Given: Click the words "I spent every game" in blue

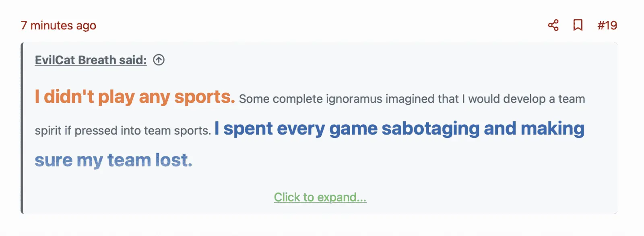Looking at the screenshot, I should tap(270, 129).
